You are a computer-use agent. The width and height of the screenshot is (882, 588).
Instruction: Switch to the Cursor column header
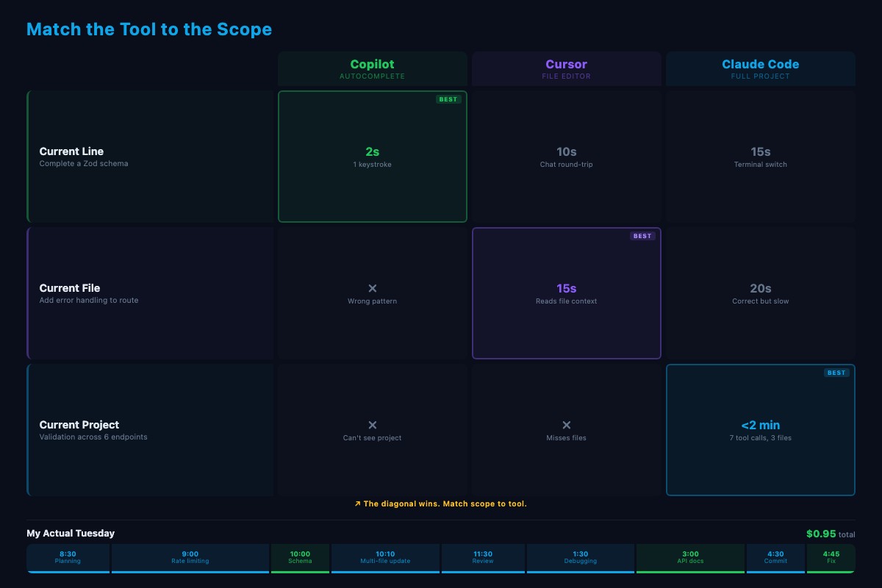566,68
